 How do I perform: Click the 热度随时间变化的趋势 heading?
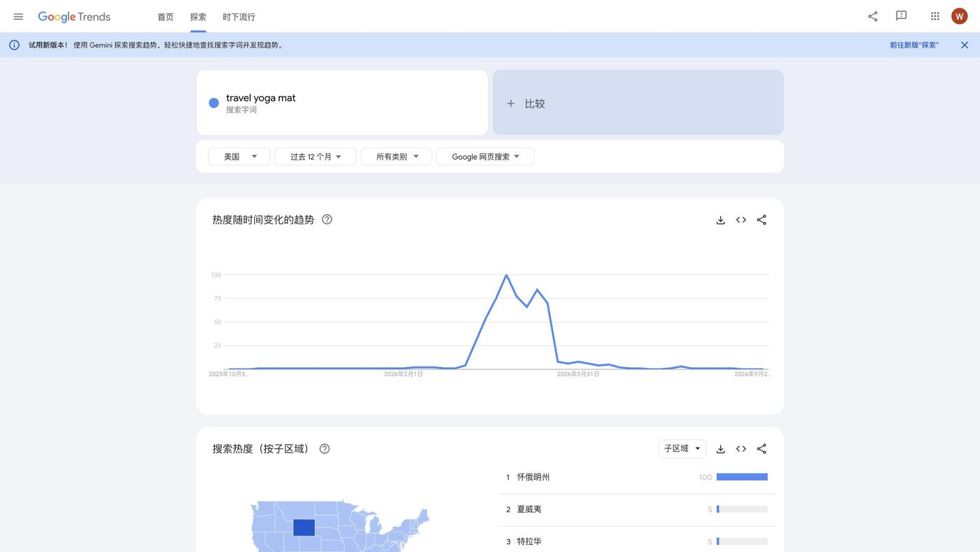click(x=263, y=219)
